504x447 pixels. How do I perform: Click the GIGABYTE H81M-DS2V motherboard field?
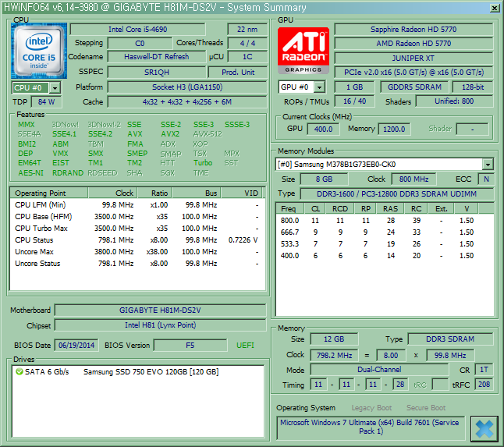click(x=160, y=310)
